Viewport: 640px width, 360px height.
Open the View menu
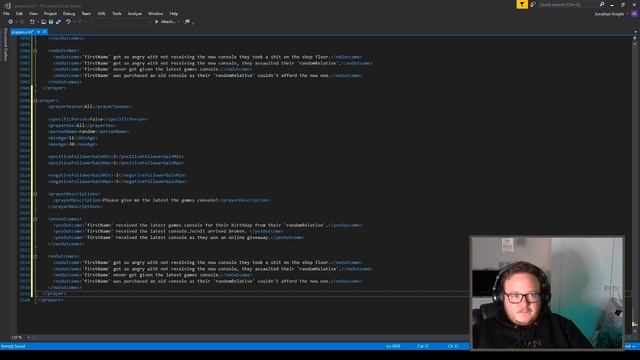coord(33,13)
